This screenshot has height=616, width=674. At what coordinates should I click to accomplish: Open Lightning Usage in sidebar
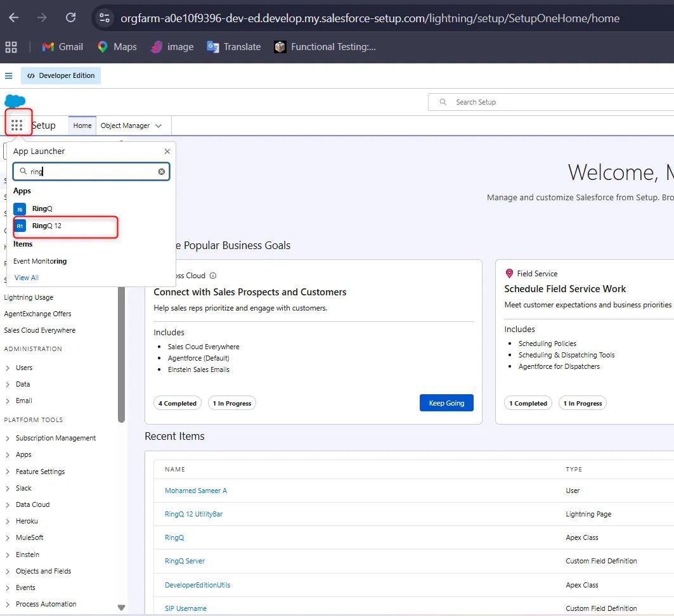tap(29, 297)
